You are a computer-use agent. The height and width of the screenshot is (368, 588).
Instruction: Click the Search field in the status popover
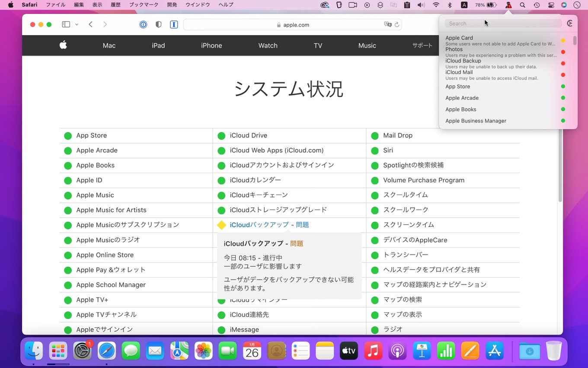(x=503, y=23)
